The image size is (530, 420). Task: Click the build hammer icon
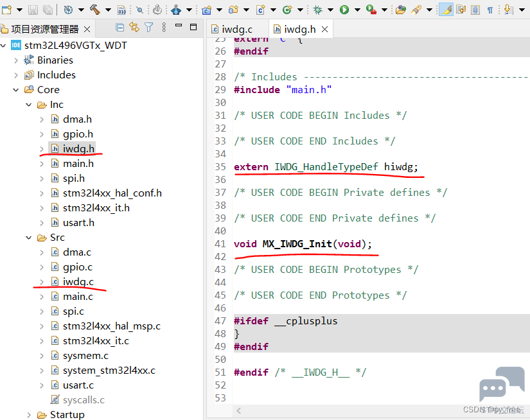[94, 10]
